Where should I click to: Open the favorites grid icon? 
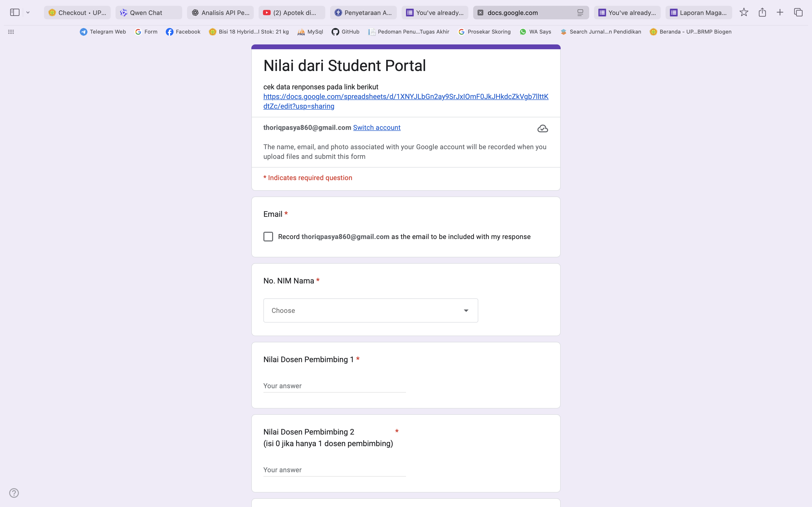pos(11,32)
